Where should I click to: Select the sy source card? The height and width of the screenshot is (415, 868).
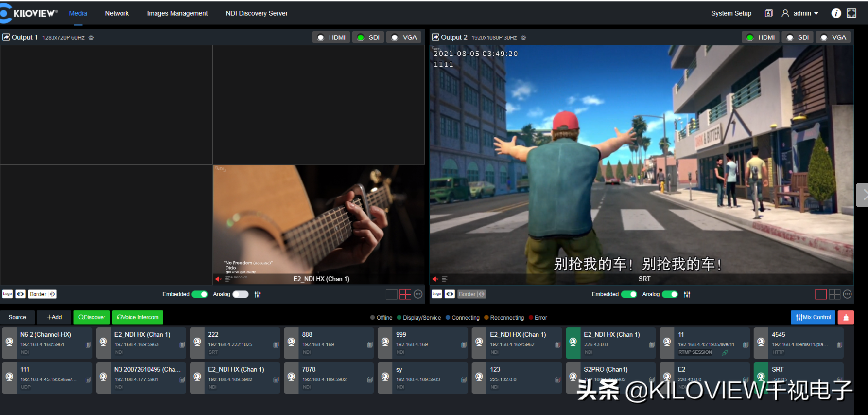pyautogui.click(x=423, y=378)
